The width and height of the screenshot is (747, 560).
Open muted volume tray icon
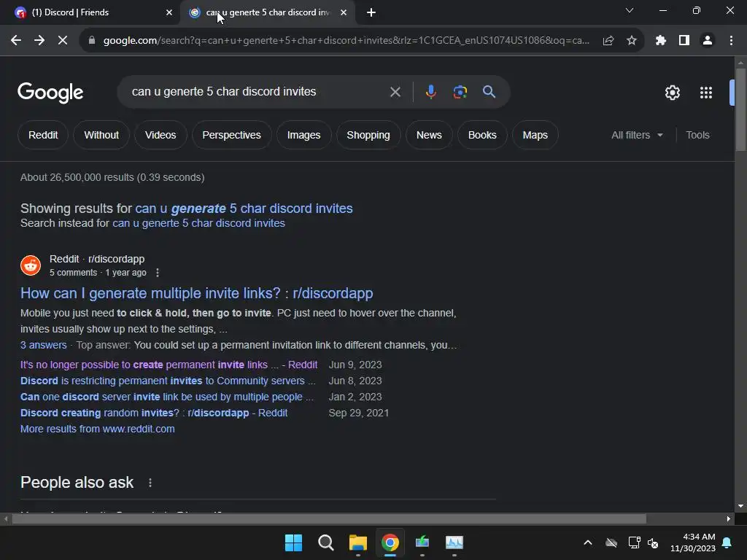coord(653,542)
